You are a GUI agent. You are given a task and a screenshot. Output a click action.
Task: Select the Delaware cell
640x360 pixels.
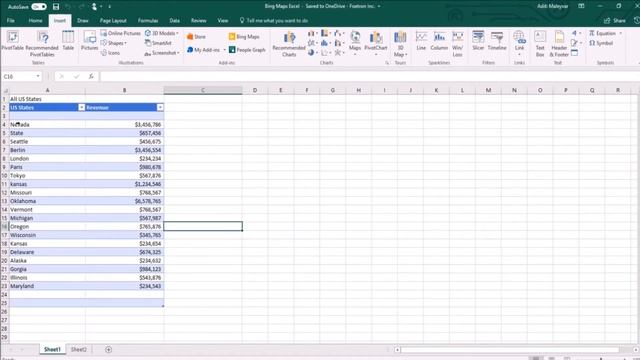point(47,252)
